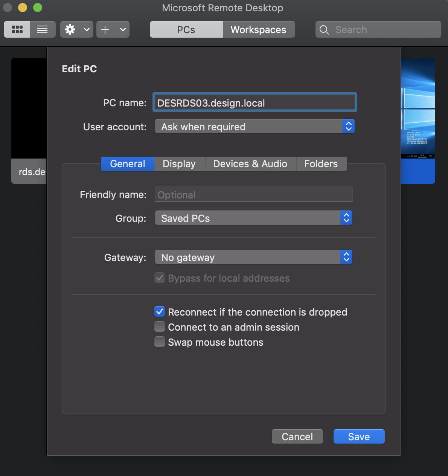Open the Group dropdown showing Saved PCs

tap(254, 218)
